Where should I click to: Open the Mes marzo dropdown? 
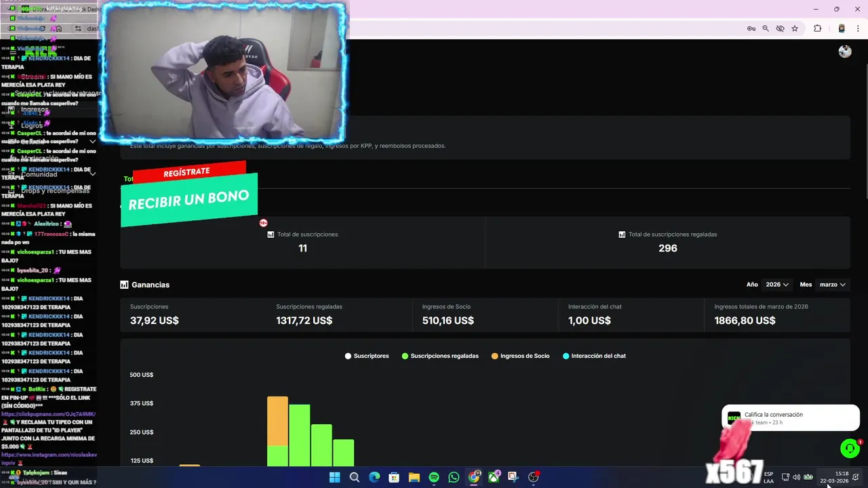(x=833, y=285)
